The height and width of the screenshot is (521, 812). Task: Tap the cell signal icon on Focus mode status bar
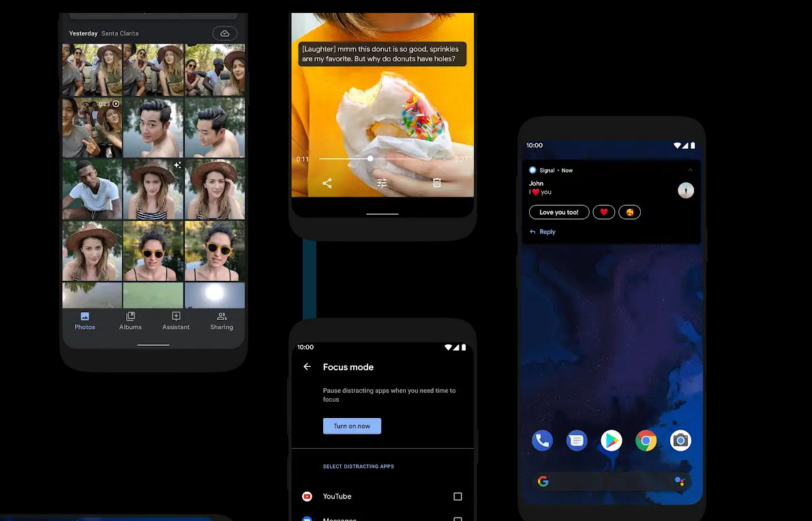click(456, 348)
